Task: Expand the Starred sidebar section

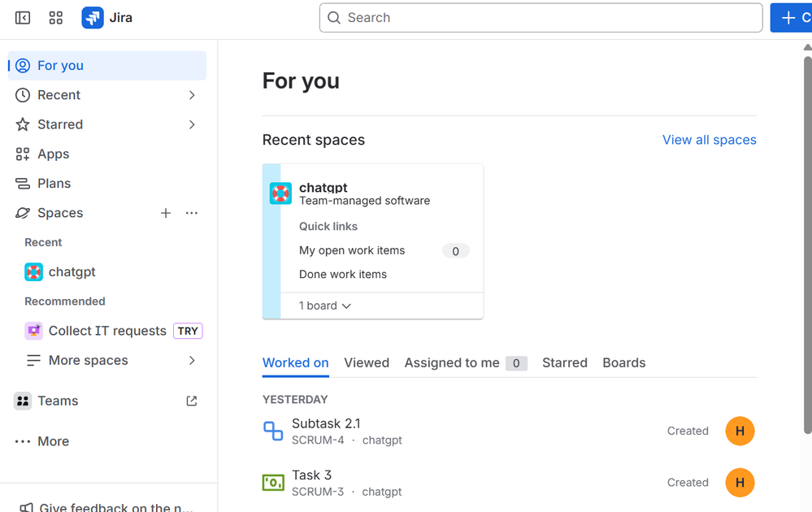Action: click(192, 124)
